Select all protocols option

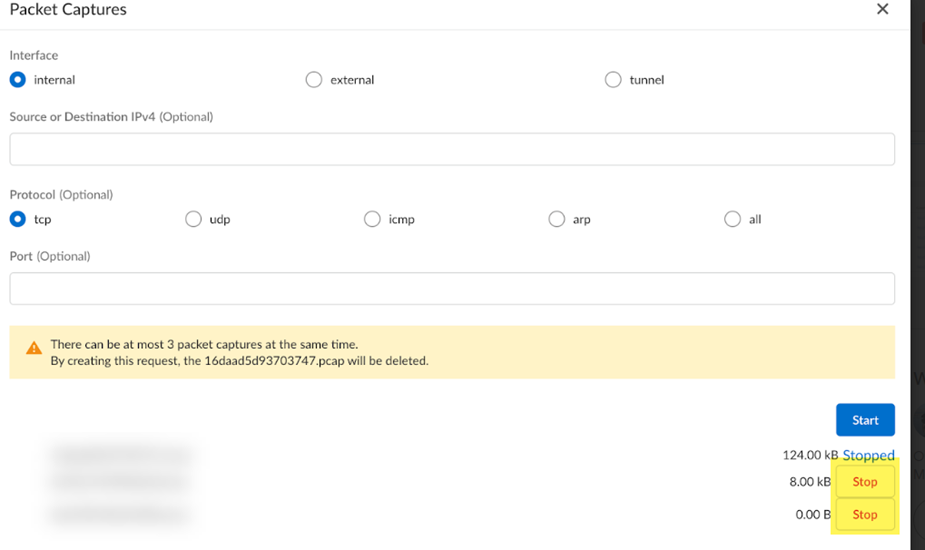click(x=733, y=219)
